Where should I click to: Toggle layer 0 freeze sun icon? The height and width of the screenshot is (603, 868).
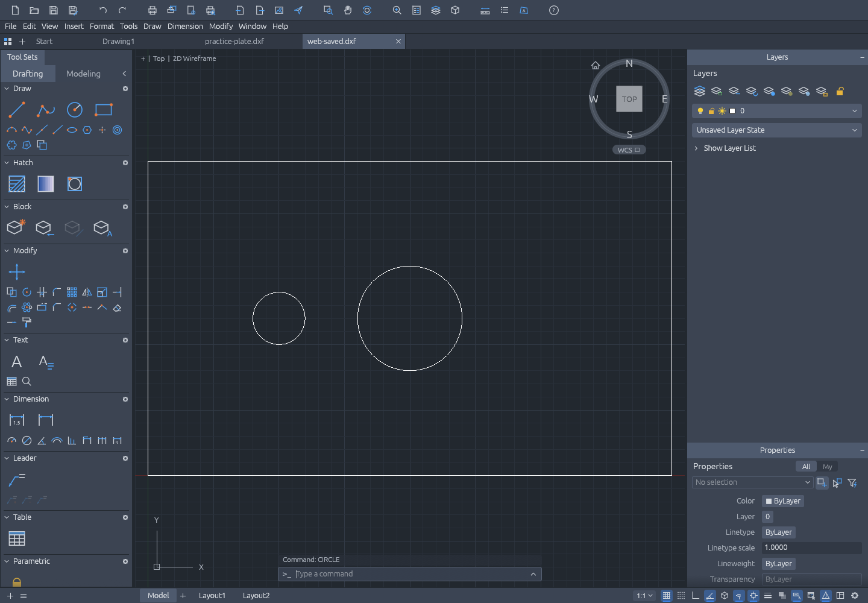click(722, 111)
